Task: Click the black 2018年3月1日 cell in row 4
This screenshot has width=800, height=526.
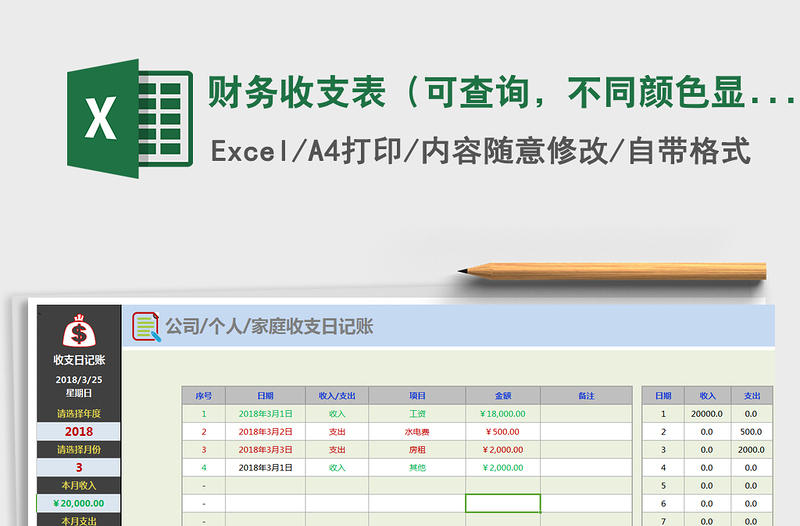Action: tap(265, 467)
